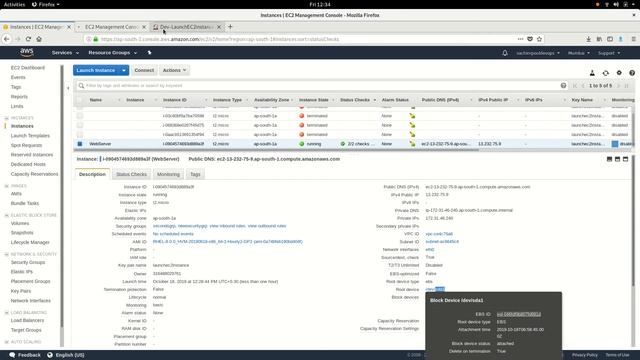Minimize the details panel

609,159
